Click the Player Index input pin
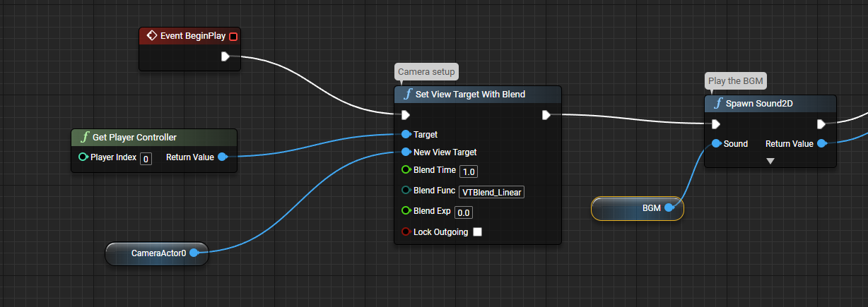Screen dimensions: 868x307 [x=83, y=157]
